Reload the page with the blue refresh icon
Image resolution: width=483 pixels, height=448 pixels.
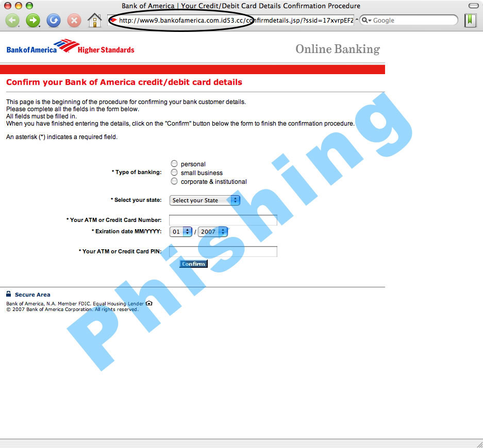tap(53, 21)
